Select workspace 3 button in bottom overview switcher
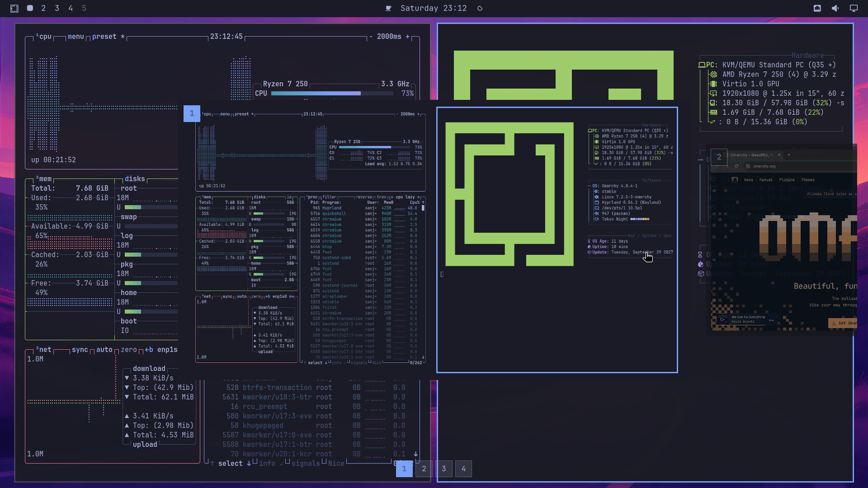868x488 pixels. 444,469
